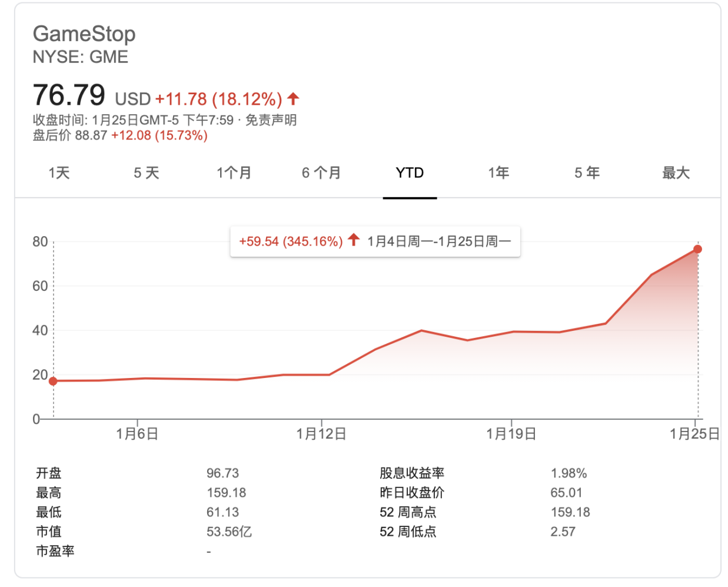This screenshot has width=728, height=587.
Task: Click the red up arrow beside 18.12%
Action: pyautogui.click(x=293, y=98)
